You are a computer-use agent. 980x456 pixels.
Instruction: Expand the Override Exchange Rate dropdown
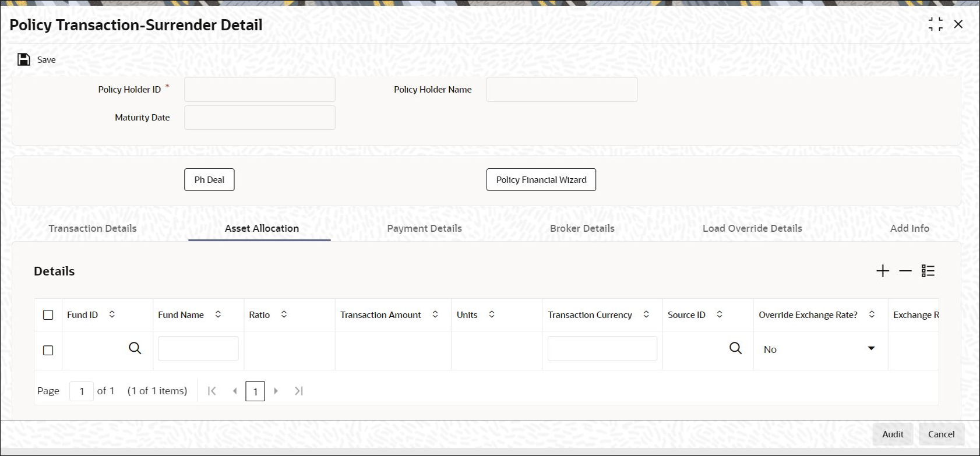(872, 349)
